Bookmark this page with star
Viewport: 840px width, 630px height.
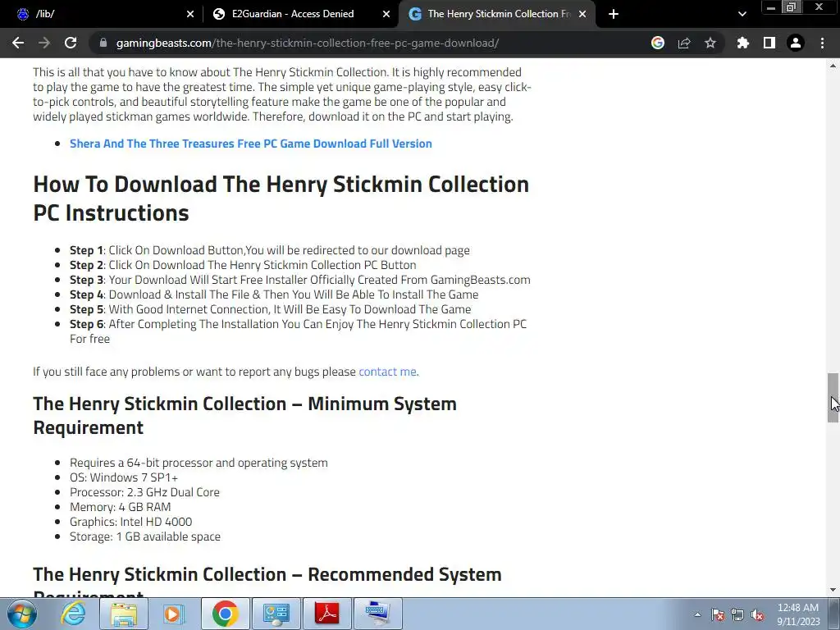[x=710, y=43]
